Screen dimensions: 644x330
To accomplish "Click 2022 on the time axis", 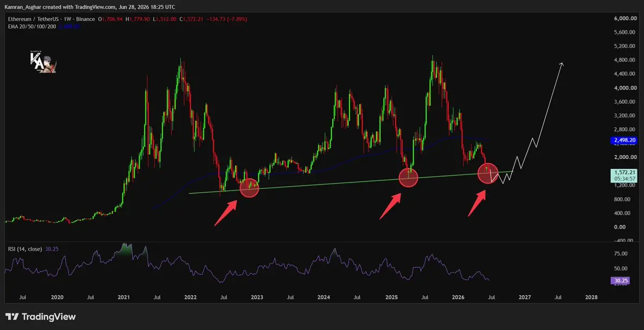I will (x=190, y=297).
